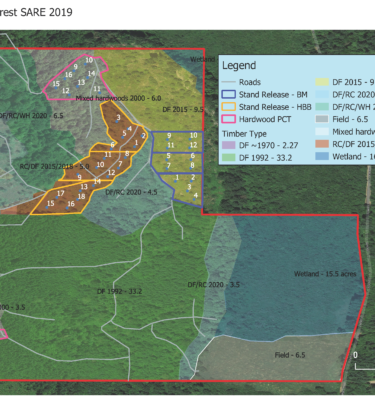The width and height of the screenshot is (375, 400).
Task: Click the Wetland - 15.5 acres map label
Action: [325, 274]
